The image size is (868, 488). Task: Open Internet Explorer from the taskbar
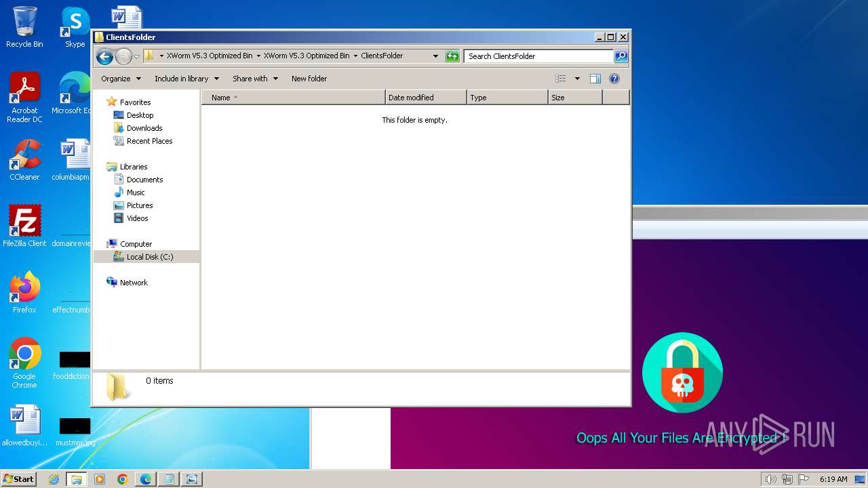point(54,479)
